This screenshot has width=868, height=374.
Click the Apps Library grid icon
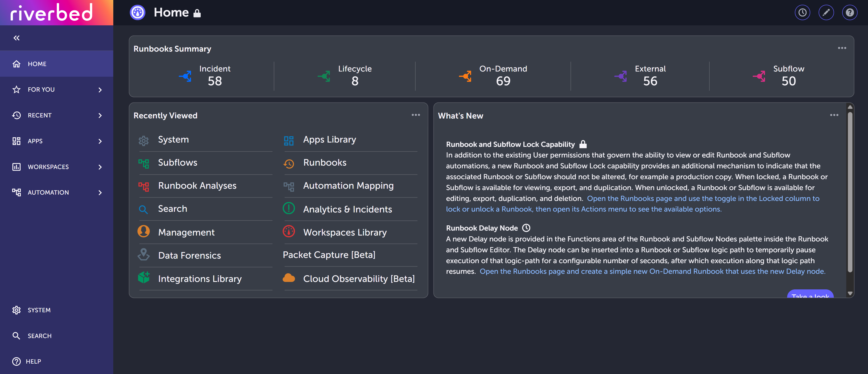pos(289,140)
